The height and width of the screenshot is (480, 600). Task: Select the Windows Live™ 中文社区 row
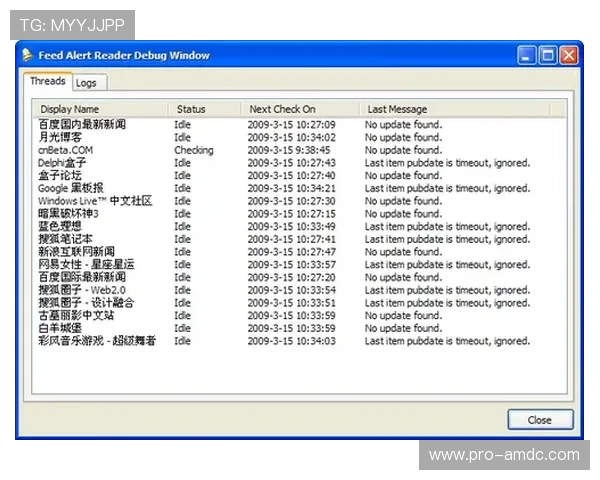click(94, 201)
